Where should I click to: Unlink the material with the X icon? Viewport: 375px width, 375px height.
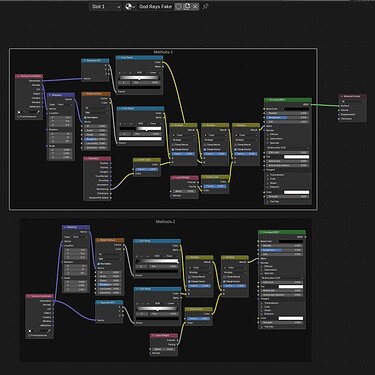[195, 6]
